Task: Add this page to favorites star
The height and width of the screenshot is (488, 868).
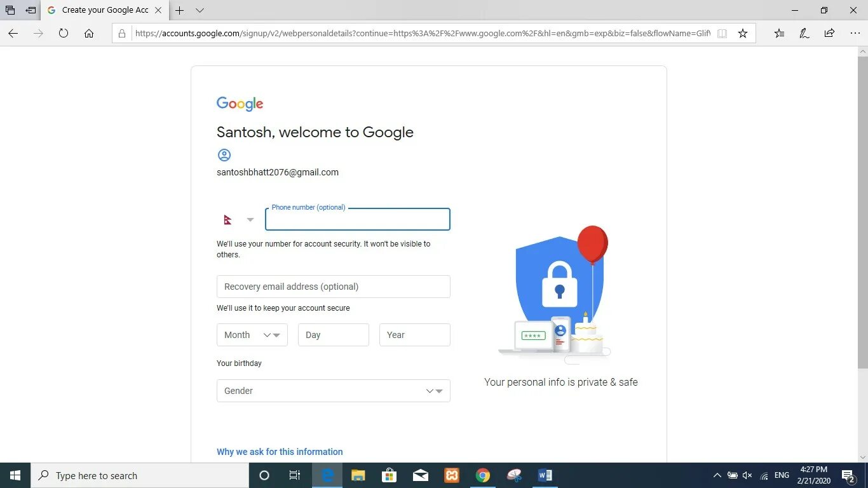Action: pyautogui.click(x=742, y=33)
